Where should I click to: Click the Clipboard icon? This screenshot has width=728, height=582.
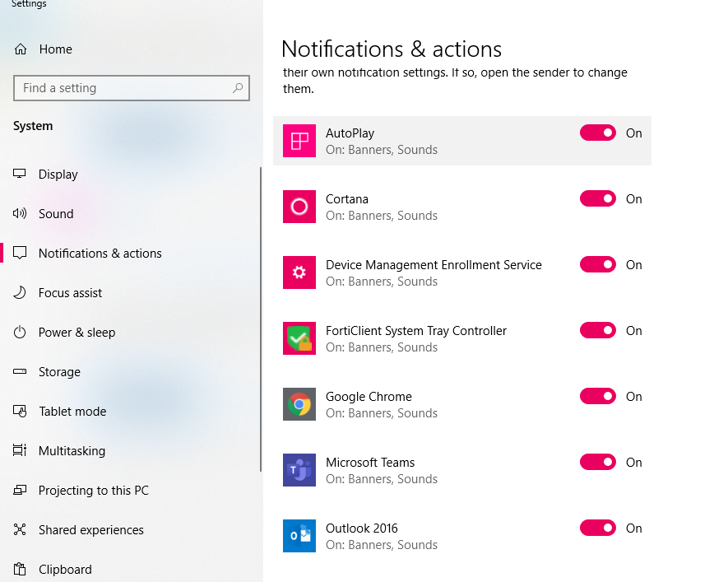[20, 569]
